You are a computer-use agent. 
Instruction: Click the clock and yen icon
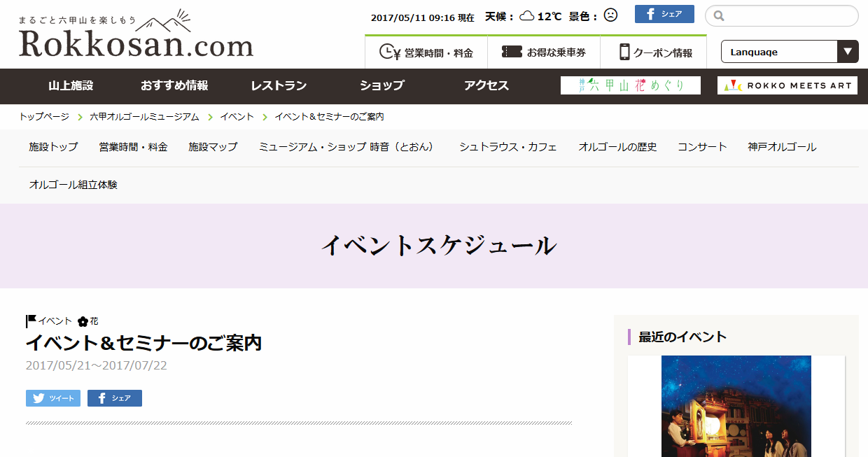[x=389, y=52]
